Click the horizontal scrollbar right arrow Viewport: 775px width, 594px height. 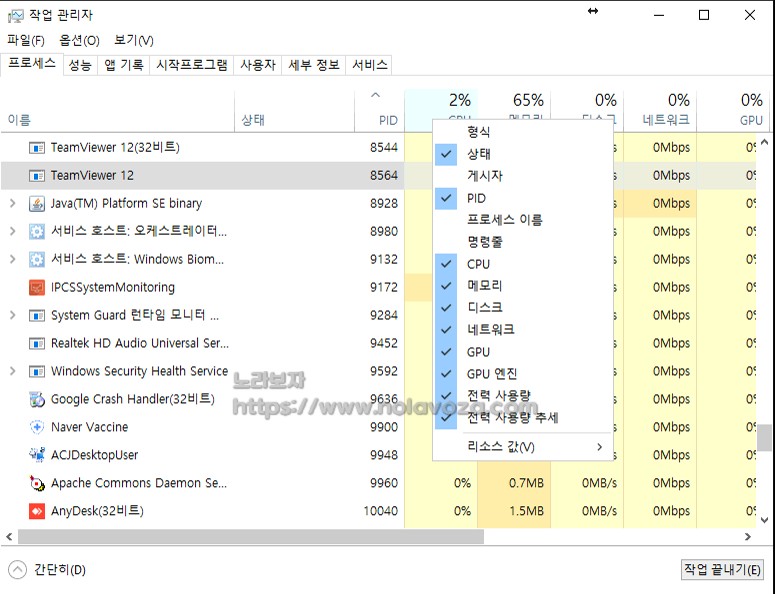pyautogui.click(x=748, y=537)
